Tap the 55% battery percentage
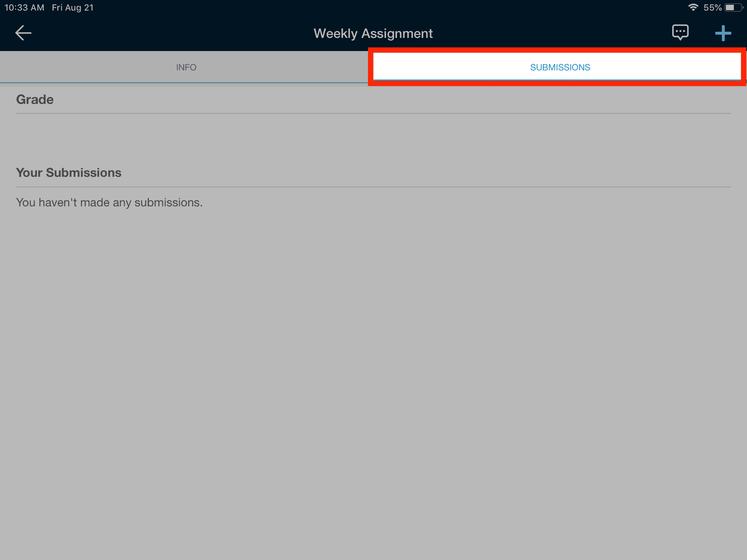 click(713, 8)
